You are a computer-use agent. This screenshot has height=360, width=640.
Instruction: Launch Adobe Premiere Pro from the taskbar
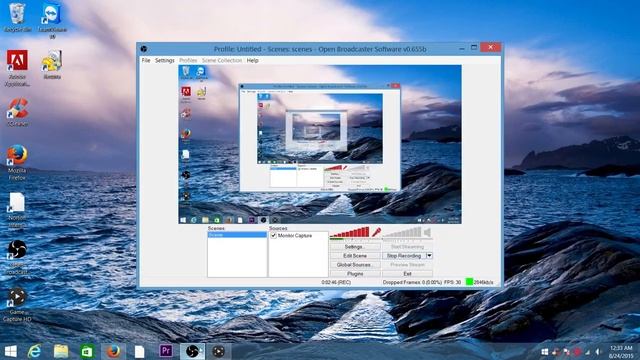(166, 351)
